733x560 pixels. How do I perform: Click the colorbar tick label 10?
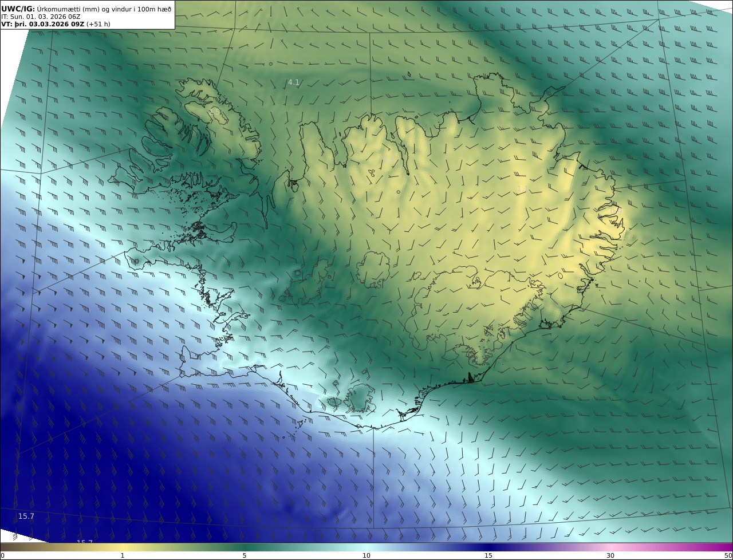[366, 555]
